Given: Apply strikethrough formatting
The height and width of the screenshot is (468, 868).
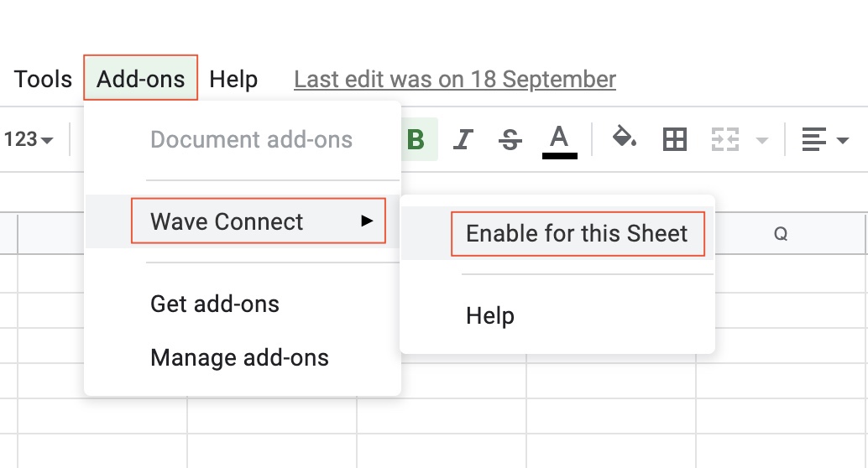Looking at the screenshot, I should click(510, 139).
